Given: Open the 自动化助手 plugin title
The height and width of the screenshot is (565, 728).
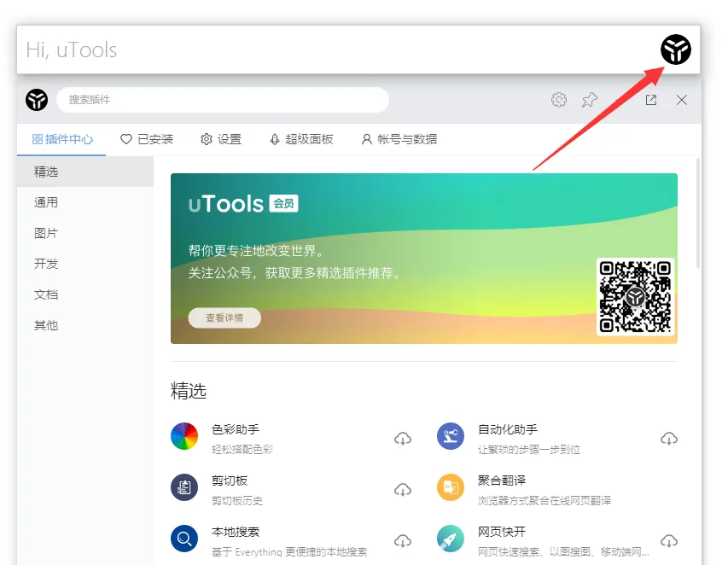Looking at the screenshot, I should pos(508,429).
